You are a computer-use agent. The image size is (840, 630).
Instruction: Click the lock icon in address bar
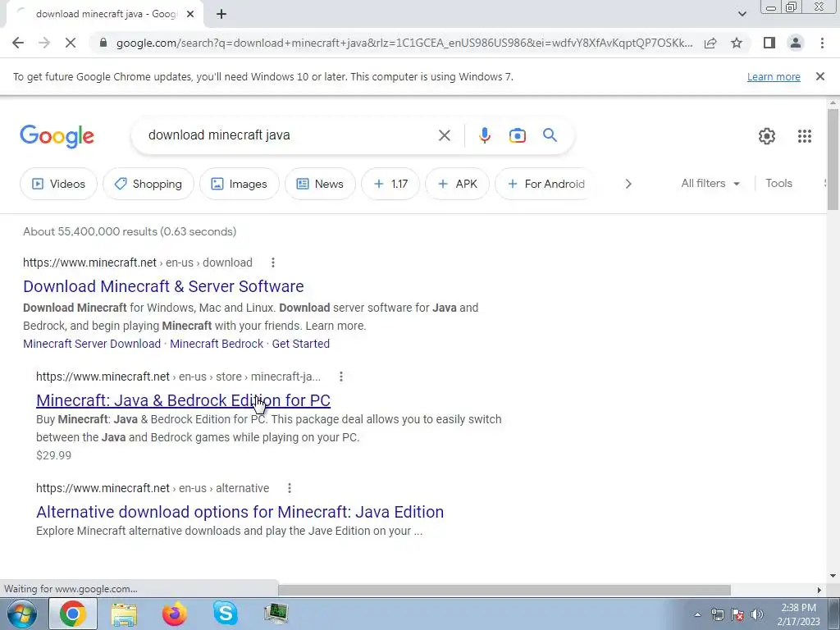[x=103, y=43]
